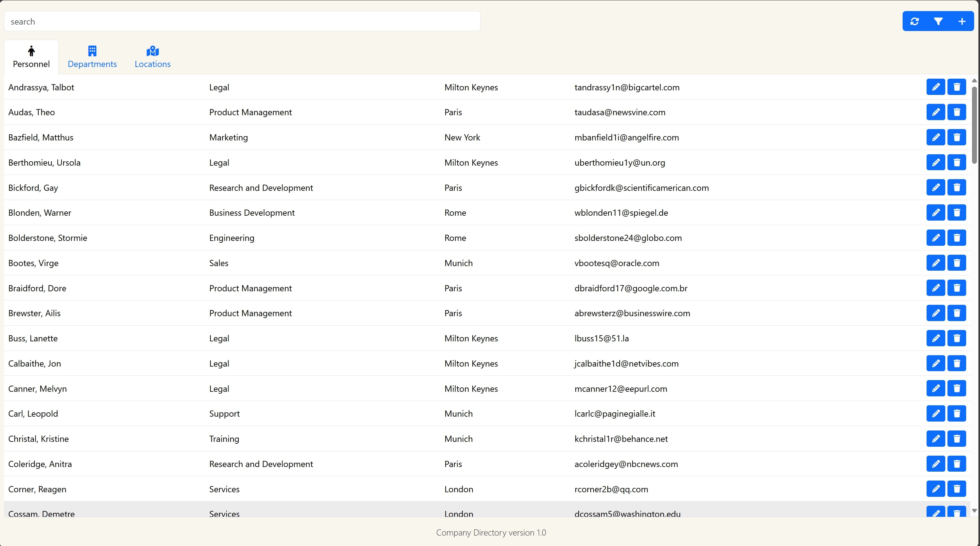Screen dimensions: 980x546
Task: Delete Blonden, Warner using trash icon
Action: pyautogui.click(x=956, y=213)
